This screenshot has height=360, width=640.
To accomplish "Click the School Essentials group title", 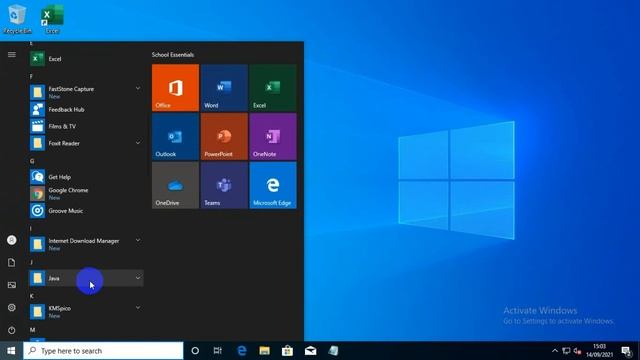I will click(x=173, y=54).
